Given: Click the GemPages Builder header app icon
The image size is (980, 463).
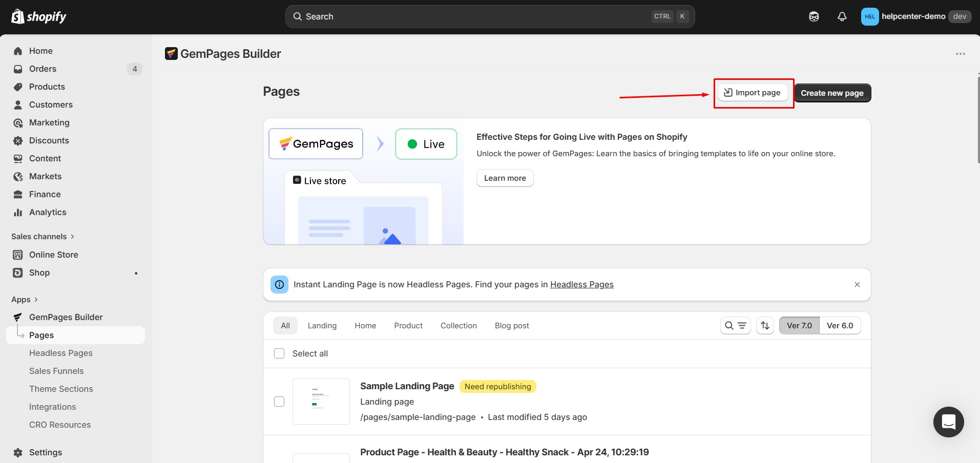Looking at the screenshot, I should pos(171,53).
